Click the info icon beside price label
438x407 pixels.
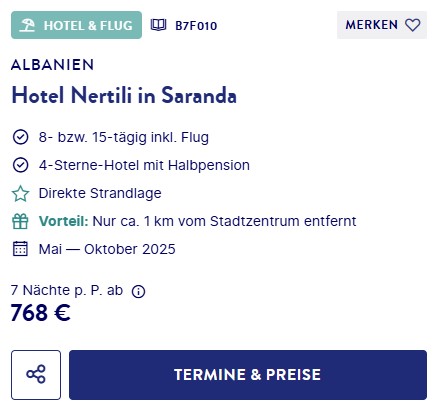tap(138, 292)
